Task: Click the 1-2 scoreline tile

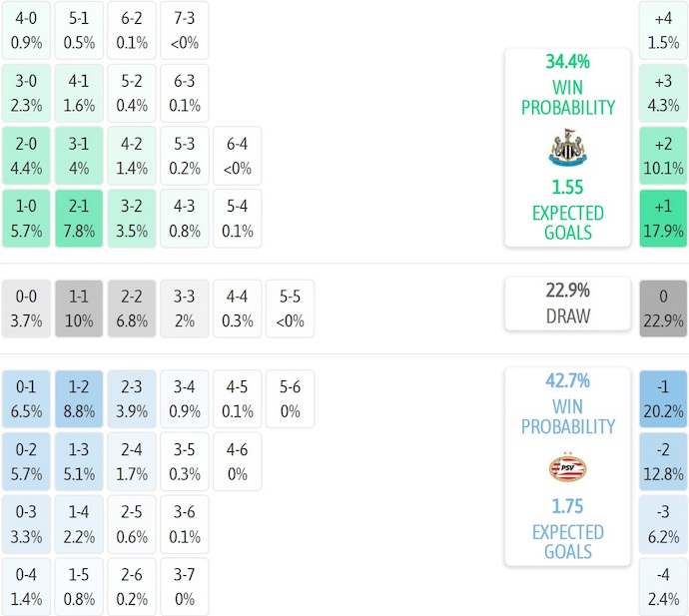Action: pyautogui.click(x=80, y=398)
